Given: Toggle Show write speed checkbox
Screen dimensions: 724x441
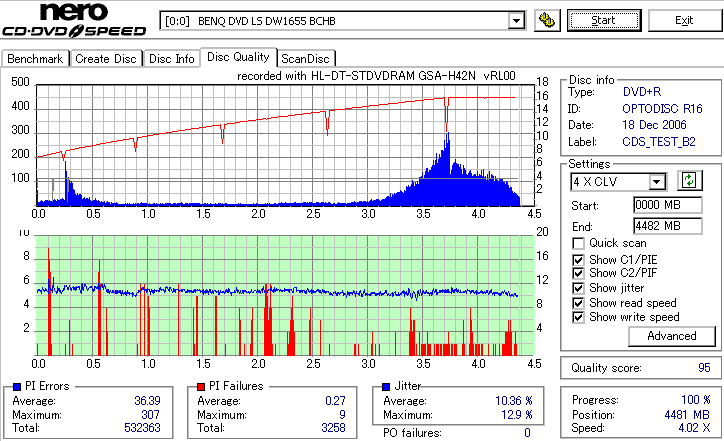Looking at the screenshot, I should click(x=578, y=317).
